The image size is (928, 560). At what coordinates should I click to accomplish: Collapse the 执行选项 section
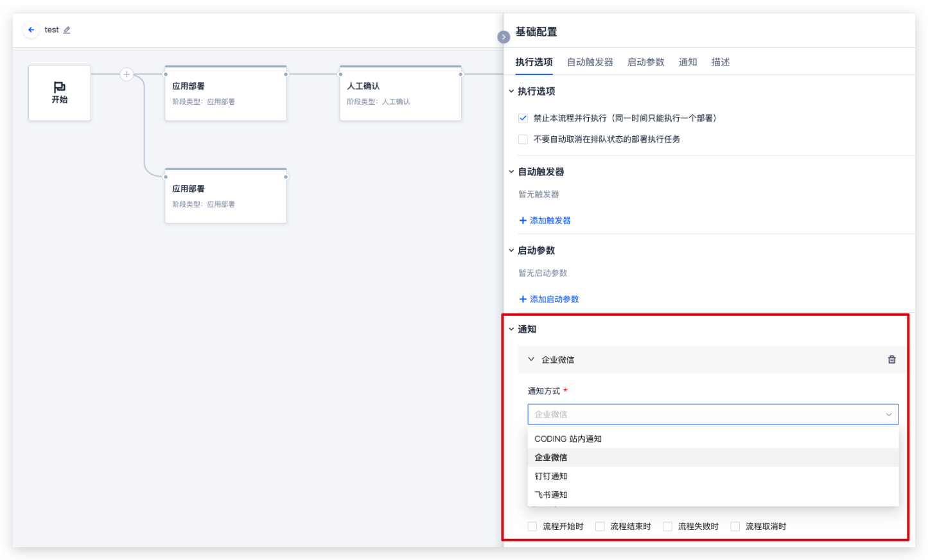coord(511,91)
